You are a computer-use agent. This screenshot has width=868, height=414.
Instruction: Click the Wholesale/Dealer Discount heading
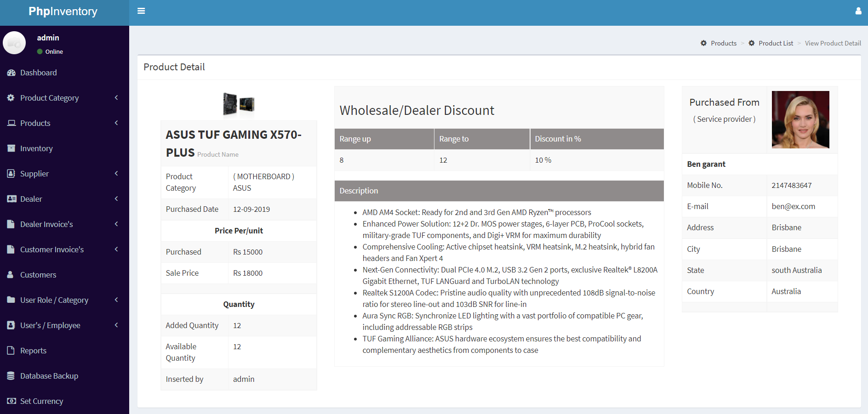pyautogui.click(x=417, y=110)
